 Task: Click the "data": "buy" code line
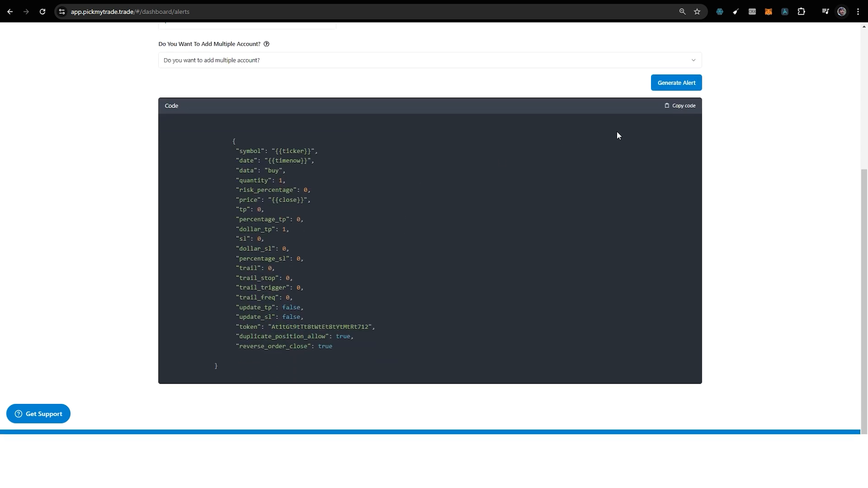coord(260,170)
